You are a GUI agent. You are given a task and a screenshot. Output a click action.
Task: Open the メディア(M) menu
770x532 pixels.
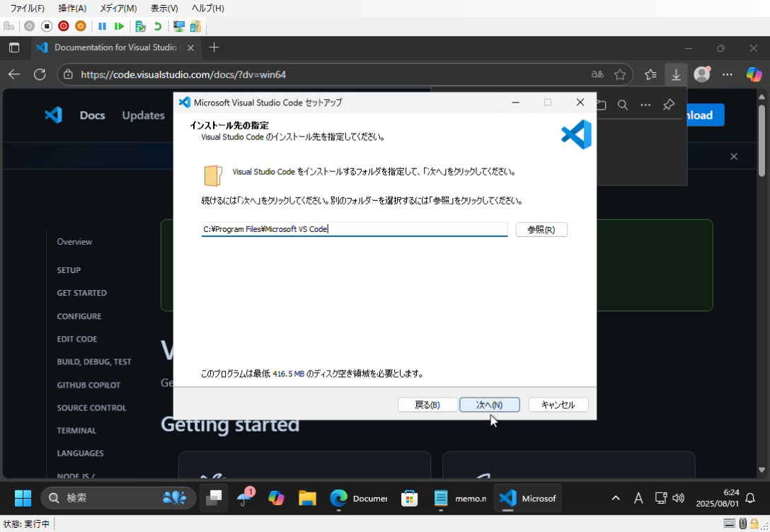coord(118,8)
